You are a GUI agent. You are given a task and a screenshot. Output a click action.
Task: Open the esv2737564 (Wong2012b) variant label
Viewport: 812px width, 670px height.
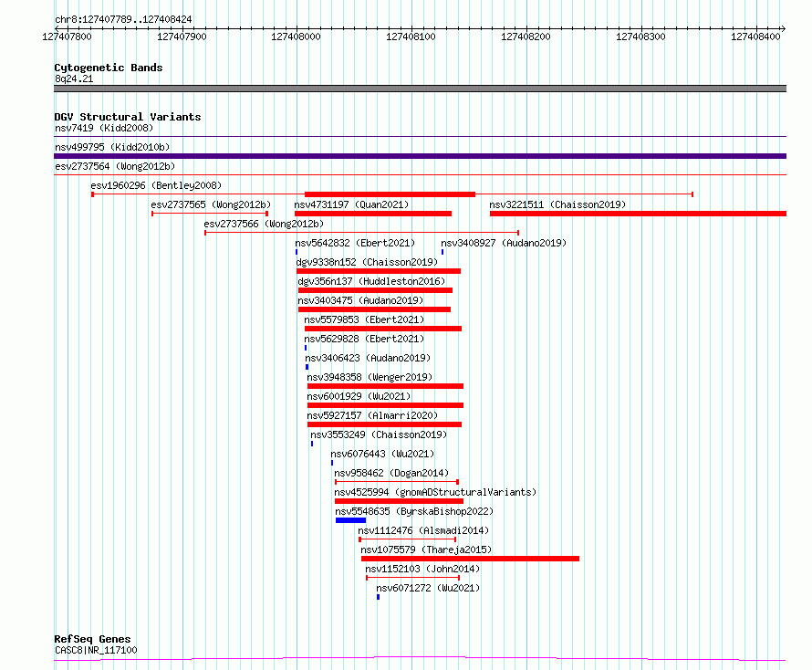pyautogui.click(x=115, y=166)
